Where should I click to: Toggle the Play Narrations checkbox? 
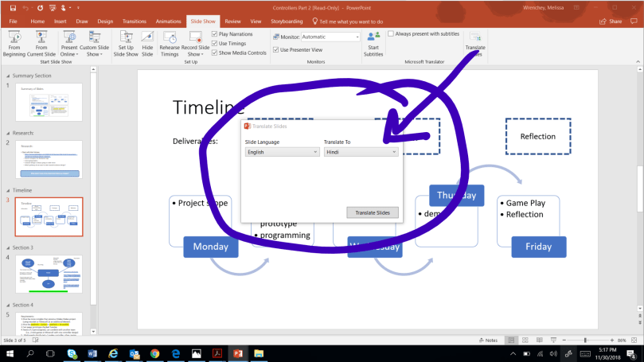click(x=215, y=35)
